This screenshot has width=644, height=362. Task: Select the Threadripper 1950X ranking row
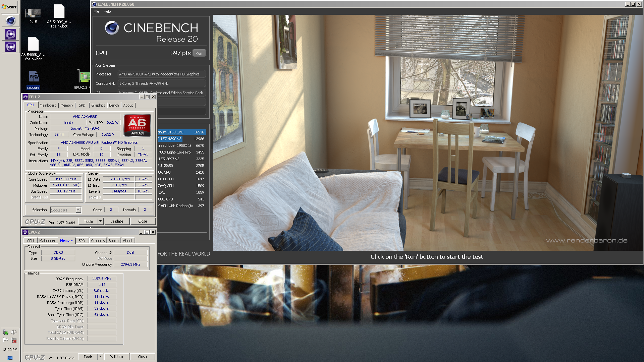[x=181, y=146]
